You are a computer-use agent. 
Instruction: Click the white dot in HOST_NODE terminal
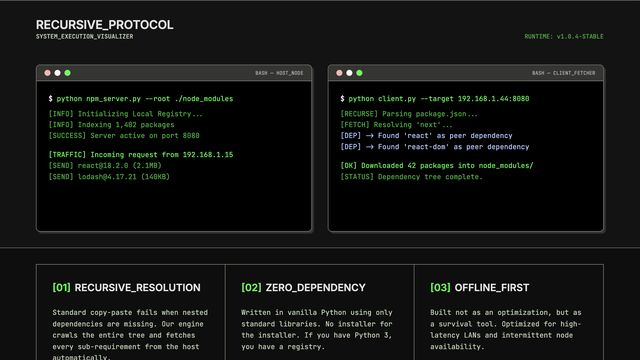tap(58, 73)
